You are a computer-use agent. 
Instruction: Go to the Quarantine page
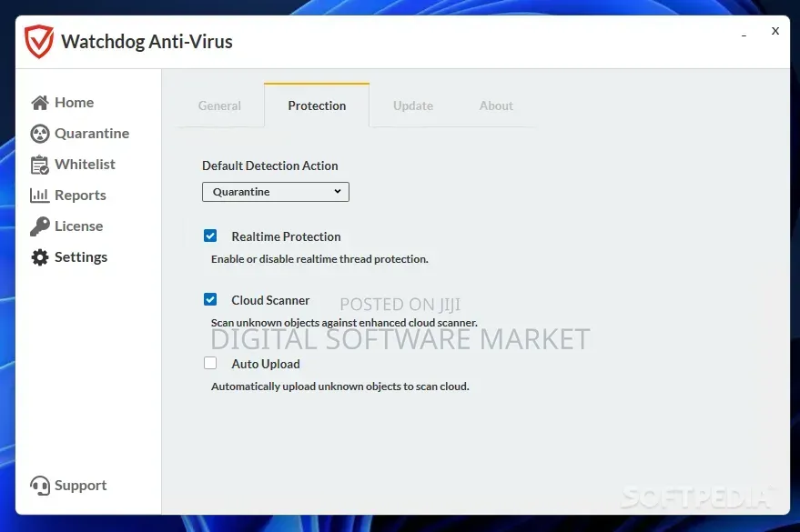[92, 134]
